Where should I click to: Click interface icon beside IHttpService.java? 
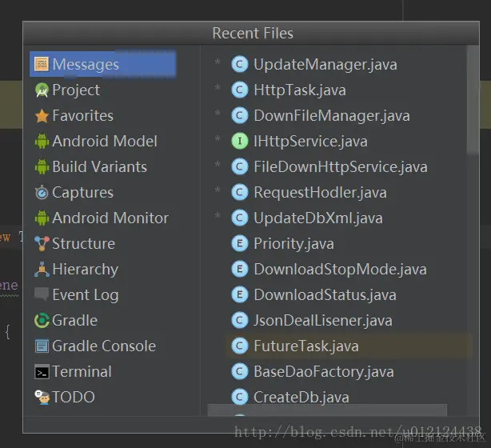coord(240,142)
